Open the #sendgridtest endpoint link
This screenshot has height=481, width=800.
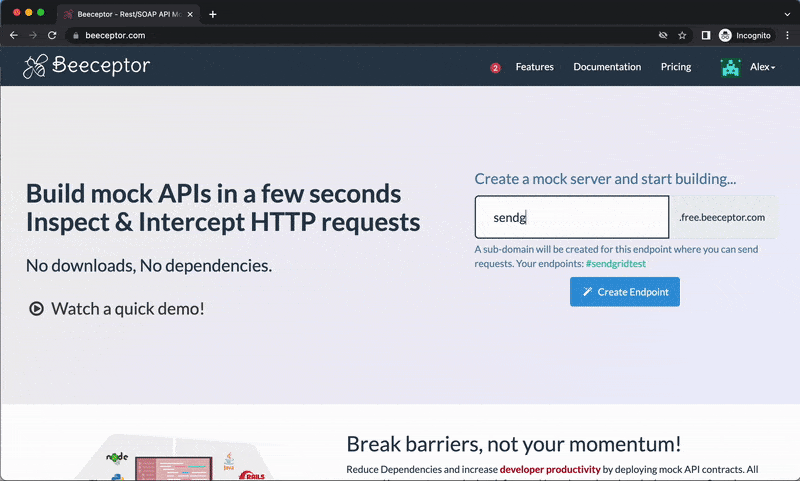615,264
